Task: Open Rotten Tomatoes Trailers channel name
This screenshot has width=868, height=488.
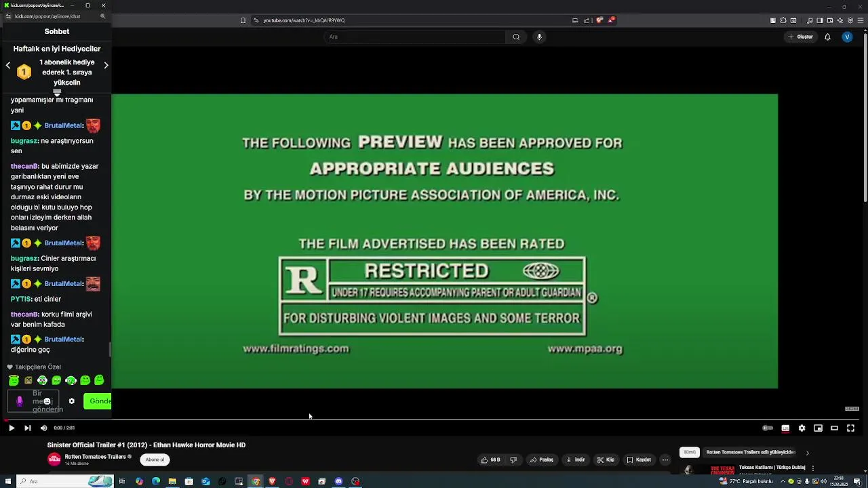Action: click(95, 457)
